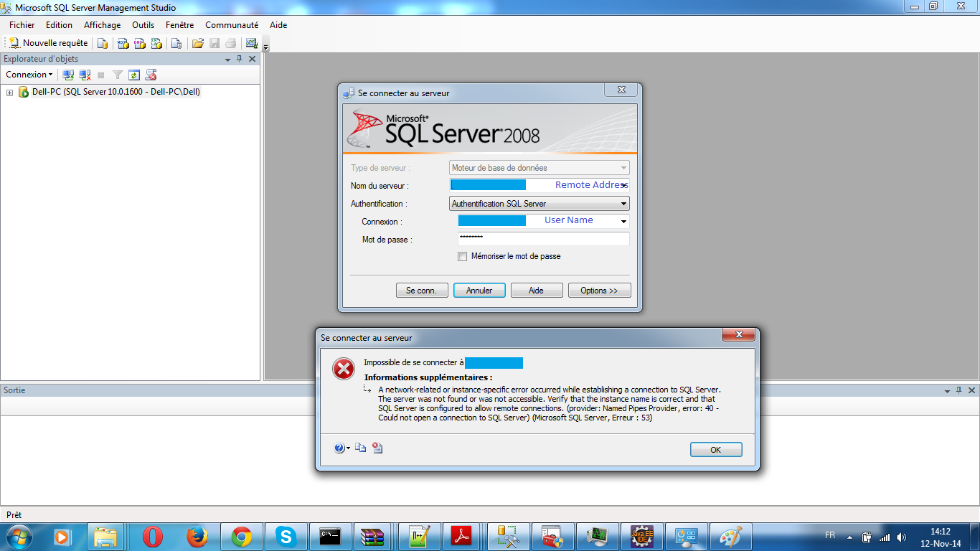Click the Stop icon in Object Explorer
The image size is (980, 551).
coord(101,75)
